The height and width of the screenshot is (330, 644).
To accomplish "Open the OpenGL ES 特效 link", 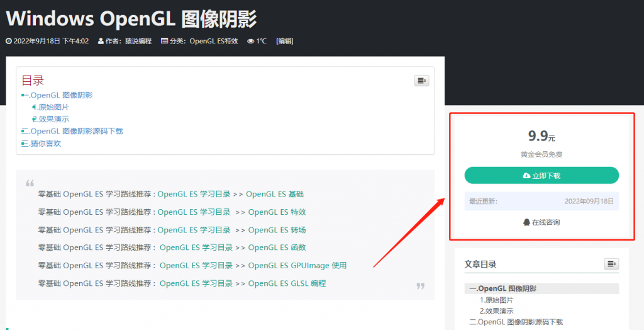I will [x=277, y=212].
